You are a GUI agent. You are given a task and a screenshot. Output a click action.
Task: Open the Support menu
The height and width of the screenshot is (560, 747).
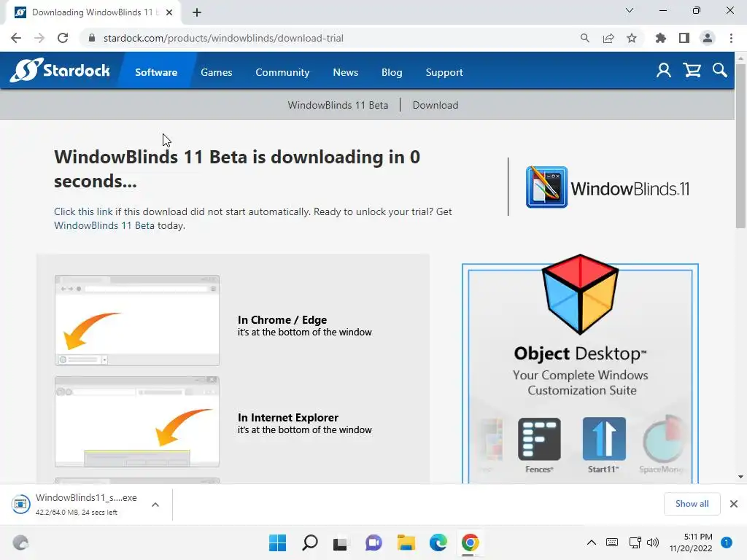[x=444, y=72]
